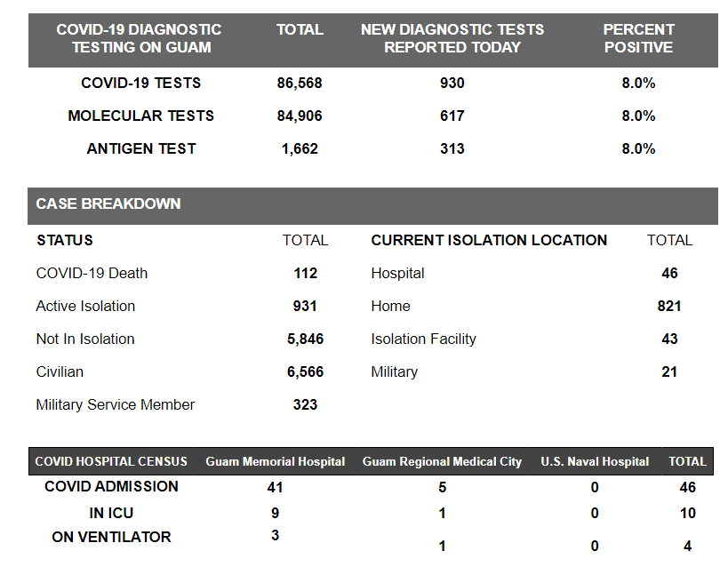Image resolution: width=728 pixels, height=567 pixels.
Task: Select the ON VENTILATOR row label
Action: pos(111,537)
